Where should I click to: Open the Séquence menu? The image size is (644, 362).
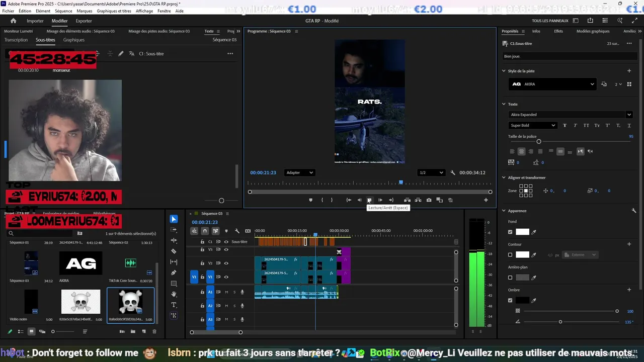pyautogui.click(x=63, y=11)
